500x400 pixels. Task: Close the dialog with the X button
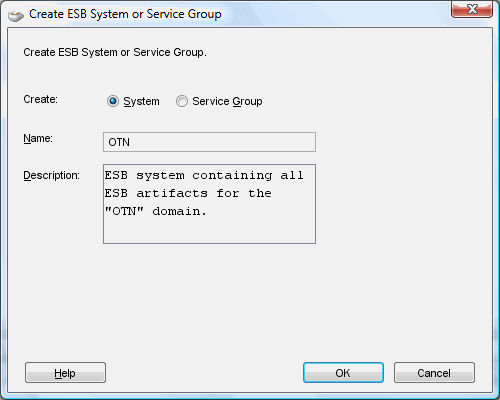click(x=472, y=8)
